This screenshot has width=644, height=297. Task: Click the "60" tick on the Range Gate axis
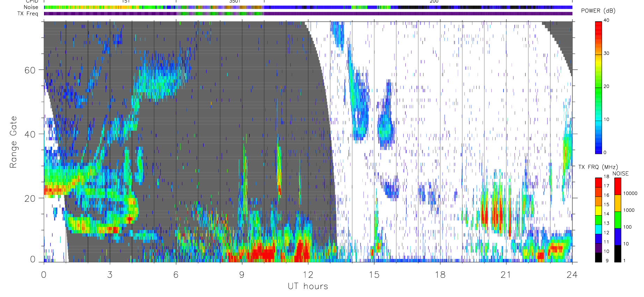(30, 70)
